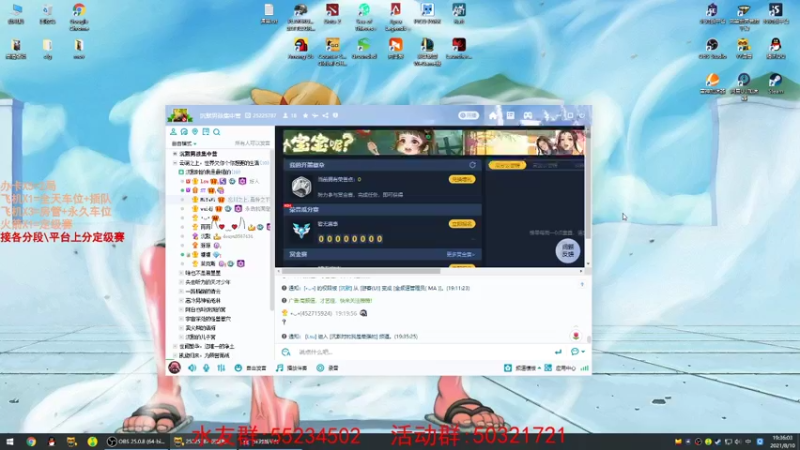Click the winged crystal badge icon
Viewport: 800px width, 450px height.
pyautogui.click(x=301, y=231)
